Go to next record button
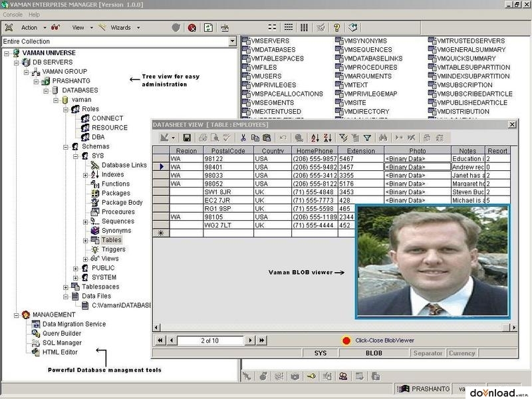Image resolution: width=532 pixels, height=399 pixels. (250, 340)
